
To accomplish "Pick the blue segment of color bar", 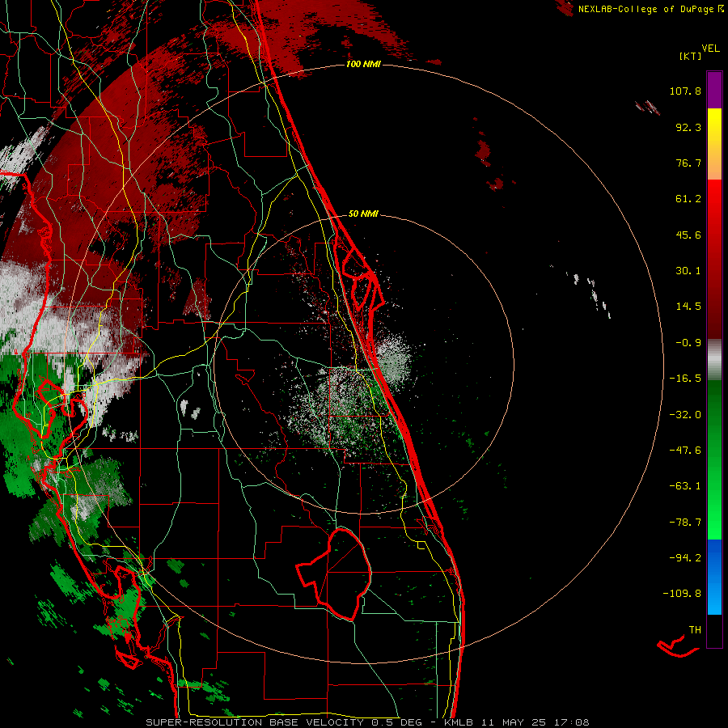I will [714, 577].
